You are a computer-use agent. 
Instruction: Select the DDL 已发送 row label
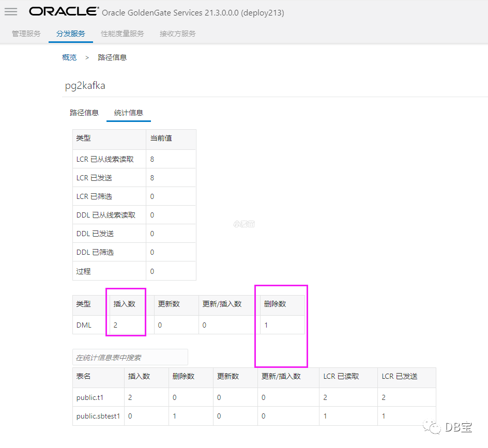(95, 234)
